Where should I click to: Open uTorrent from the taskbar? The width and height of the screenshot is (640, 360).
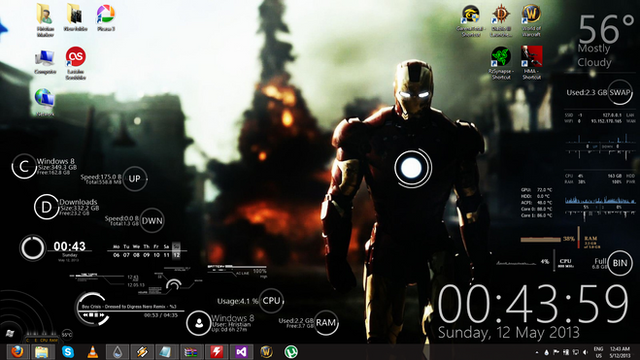click(291, 352)
